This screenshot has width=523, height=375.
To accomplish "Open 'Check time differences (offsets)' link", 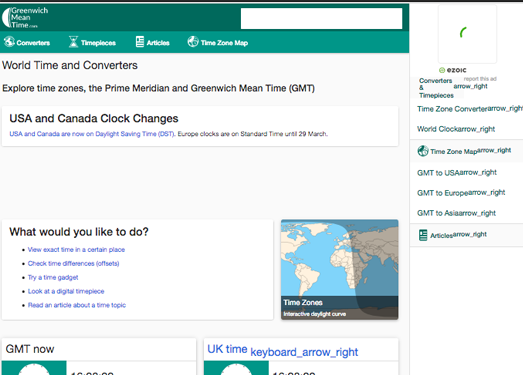I will coord(73,264).
